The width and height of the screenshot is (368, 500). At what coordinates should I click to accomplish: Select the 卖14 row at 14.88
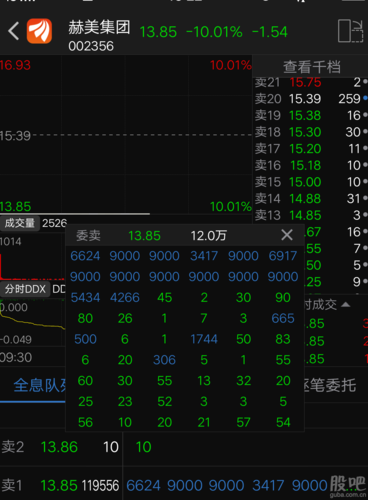click(x=311, y=199)
